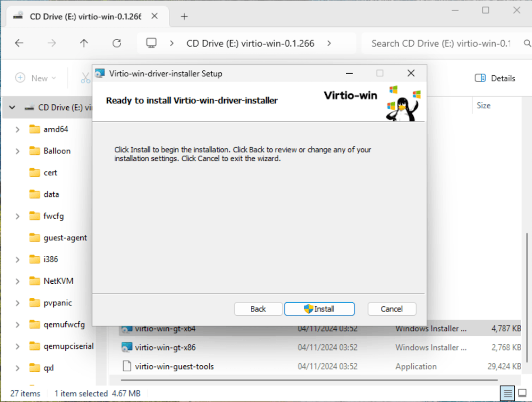Viewport: 532px width, 402px height.
Task: Click the CD Drive icon in sidebar
Action: 30,107
